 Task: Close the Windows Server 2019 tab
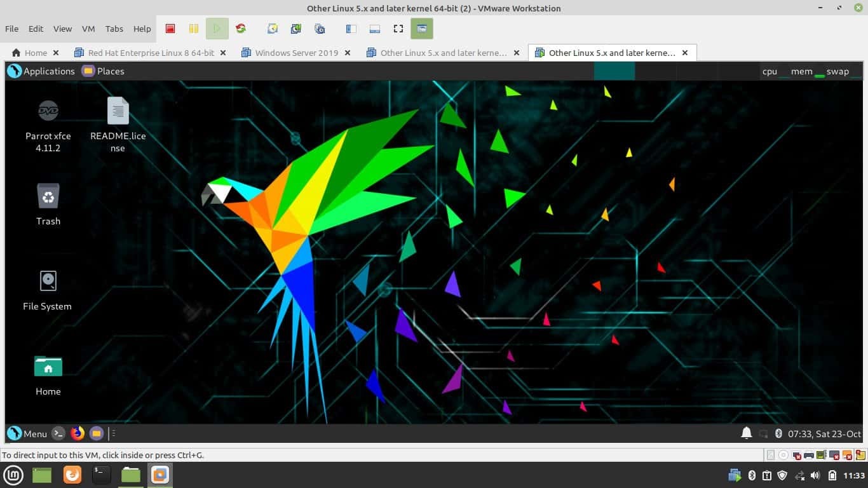pyautogui.click(x=348, y=53)
